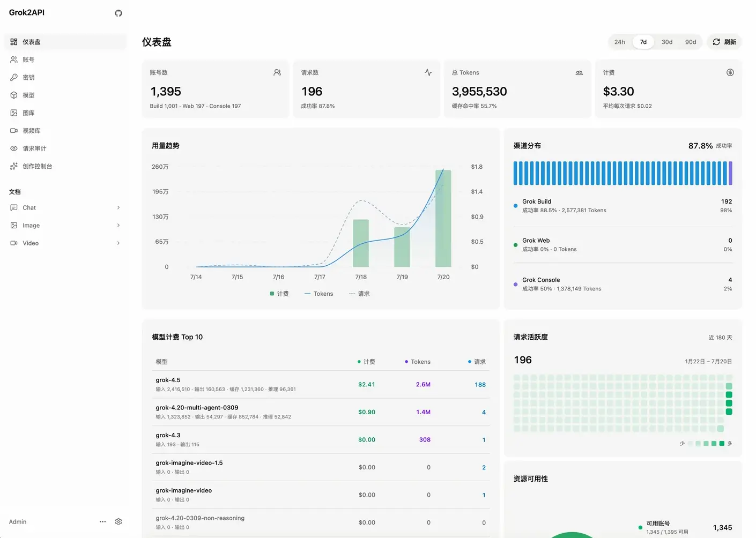Screen dimensions: 756x538
Task: Click the 7/20 green bar in usage chart
Action: (x=443, y=218)
